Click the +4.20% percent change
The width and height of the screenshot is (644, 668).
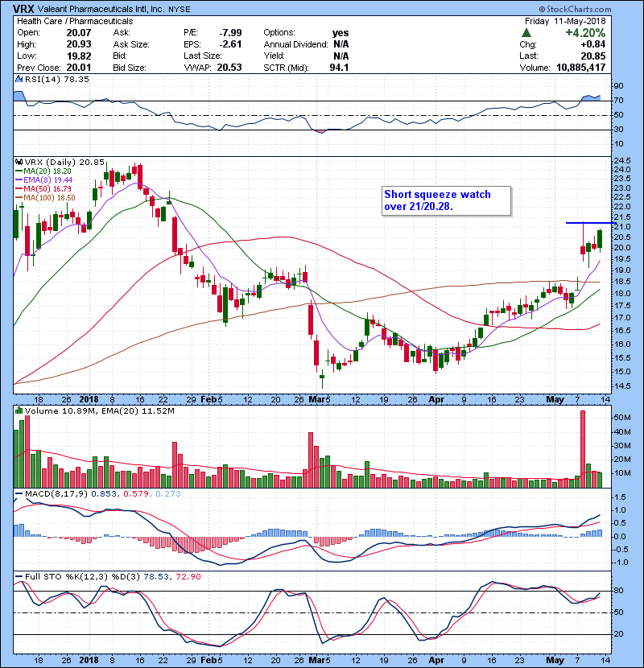585,33
